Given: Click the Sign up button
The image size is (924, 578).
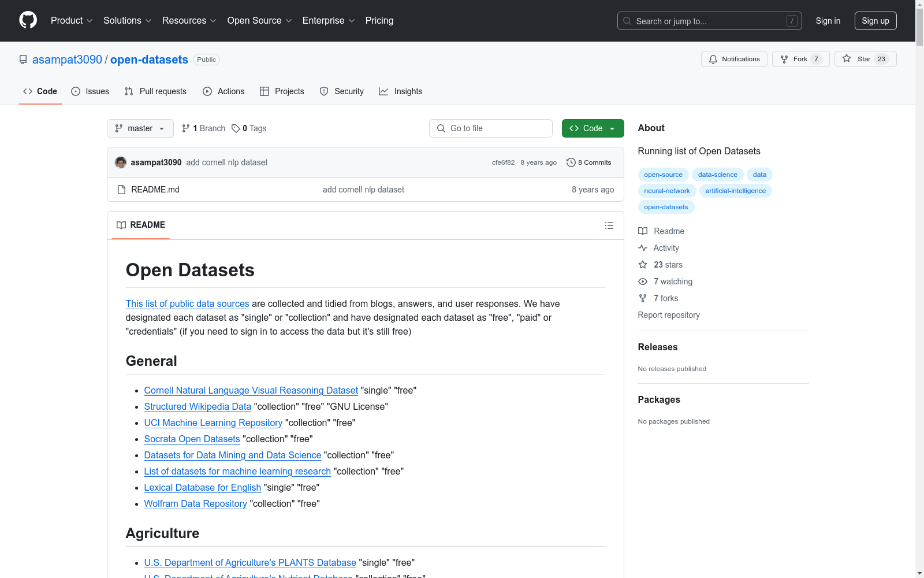Looking at the screenshot, I should pos(875,21).
